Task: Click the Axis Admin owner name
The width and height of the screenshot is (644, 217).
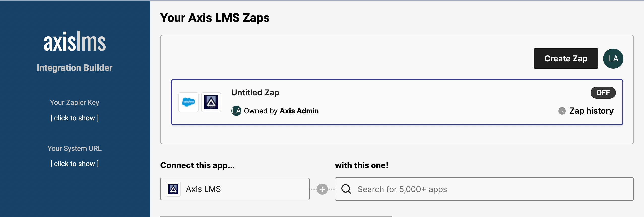Action: click(299, 111)
